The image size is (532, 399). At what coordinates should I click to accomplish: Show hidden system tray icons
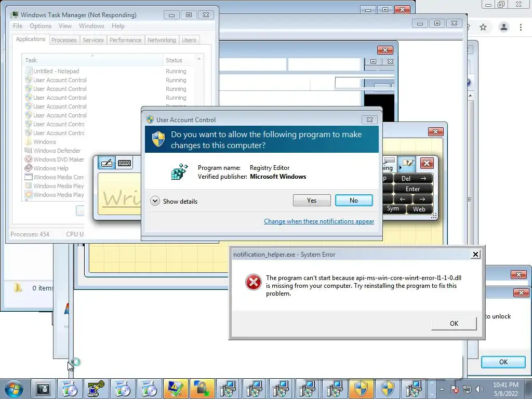(442, 389)
